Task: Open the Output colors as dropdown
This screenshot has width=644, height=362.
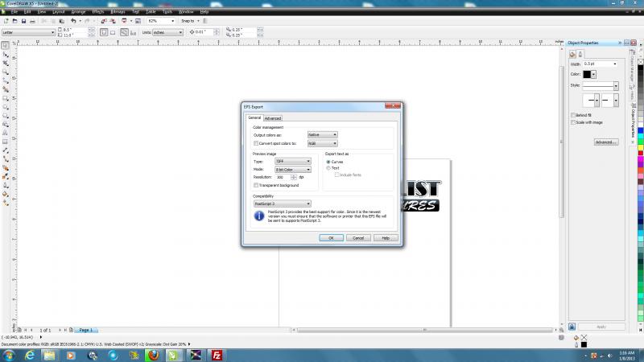Action: [323, 134]
